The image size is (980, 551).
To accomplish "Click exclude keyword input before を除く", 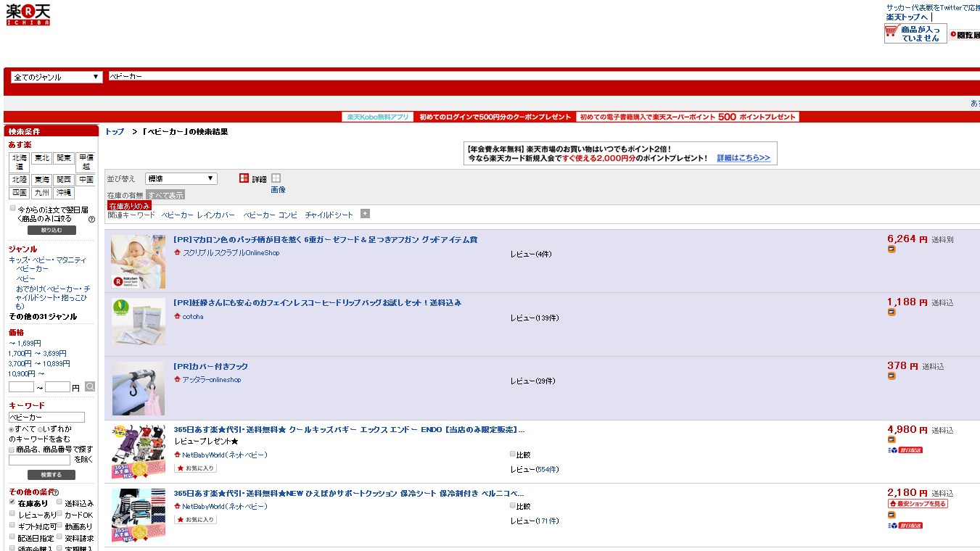I will 40,460.
